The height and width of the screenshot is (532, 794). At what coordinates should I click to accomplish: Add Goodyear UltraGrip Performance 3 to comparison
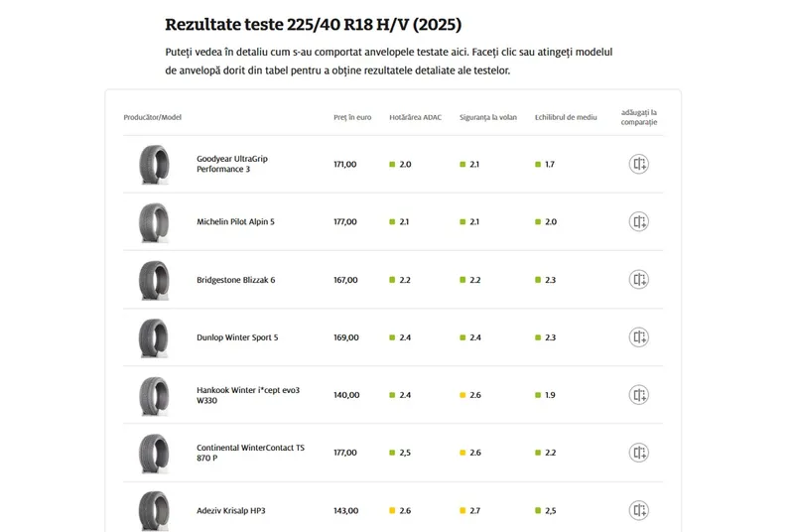point(639,165)
